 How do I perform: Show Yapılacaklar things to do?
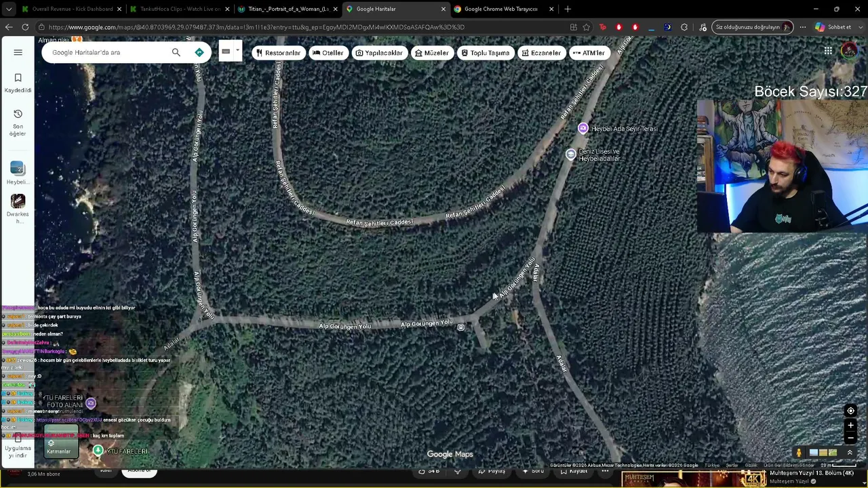[x=379, y=53]
